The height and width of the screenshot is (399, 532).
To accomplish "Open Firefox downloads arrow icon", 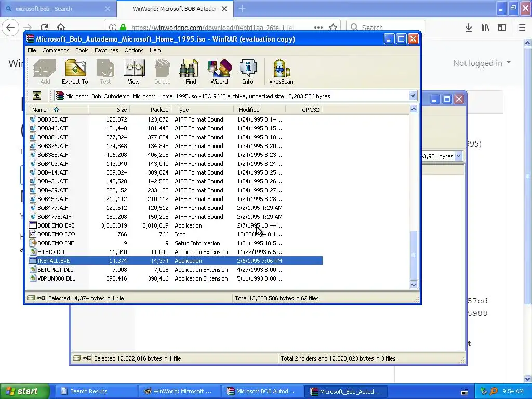I will click(469, 28).
